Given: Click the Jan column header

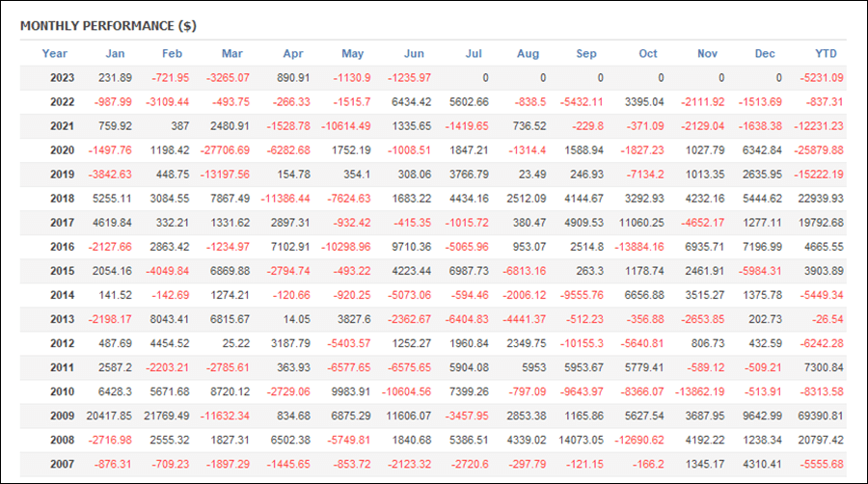Looking at the screenshot, I should [x=115, y=54].
